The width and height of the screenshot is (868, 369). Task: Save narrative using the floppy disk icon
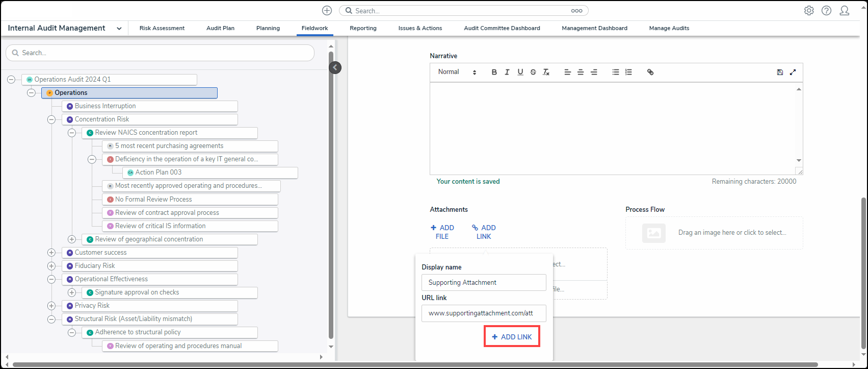(780, 72)
